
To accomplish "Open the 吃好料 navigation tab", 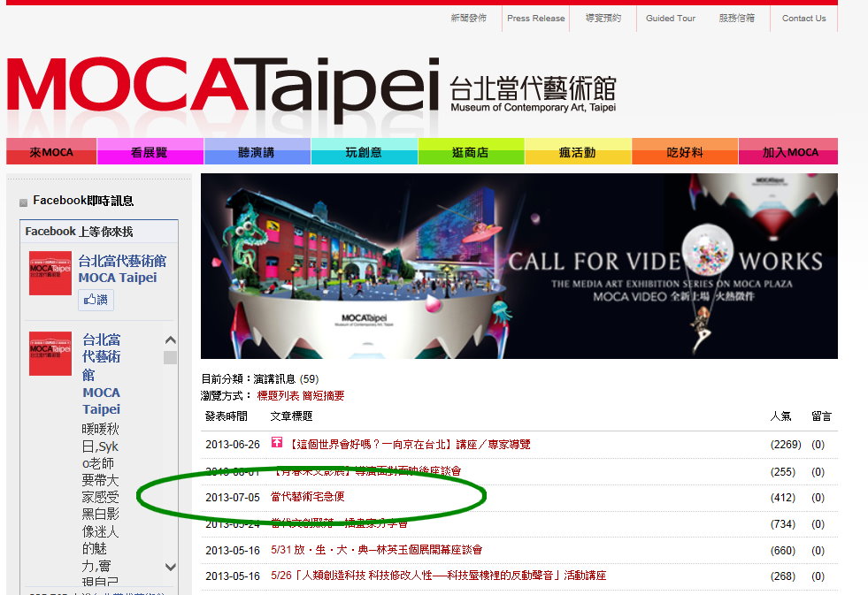I will tap(685, 151).
